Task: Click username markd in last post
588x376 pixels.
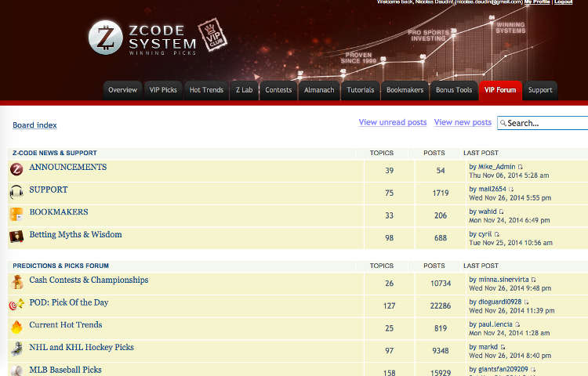Action: pos(488,347)
